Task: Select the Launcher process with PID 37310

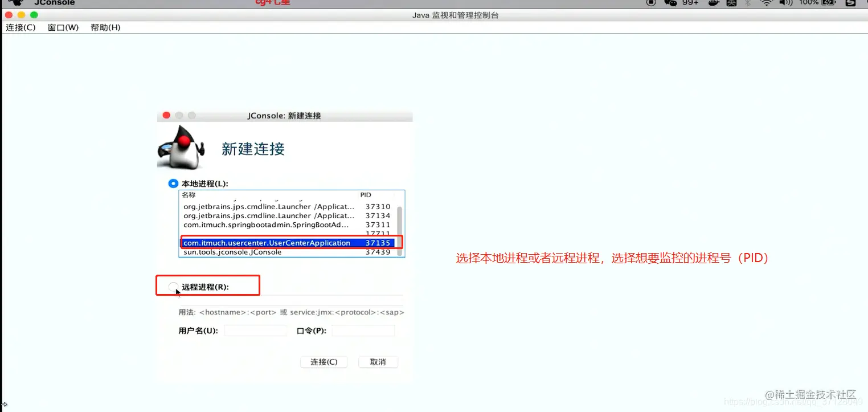Action: click(287, 207)
